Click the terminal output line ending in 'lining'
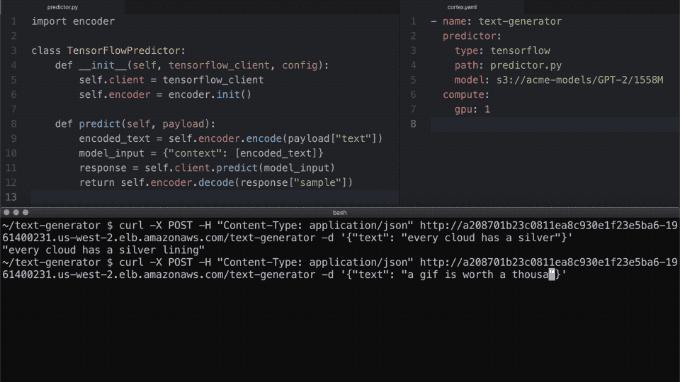The image size is (681, 382). click(103, 250)
